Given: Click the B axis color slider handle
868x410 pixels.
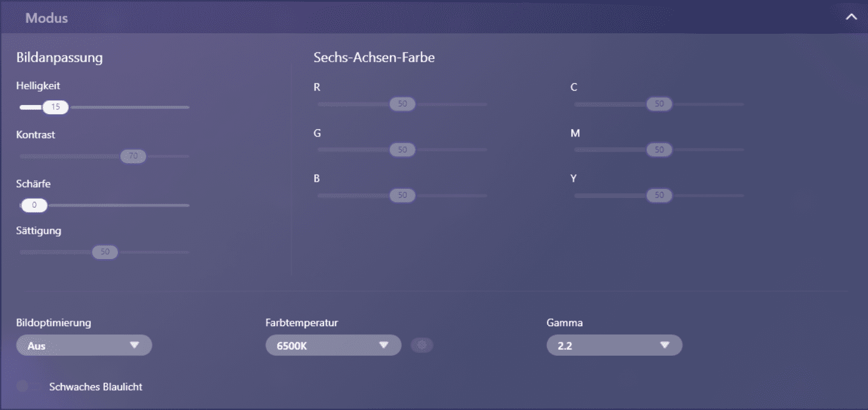Looking at the screenshot, I should pyautogui.click(x=403, y=195).
